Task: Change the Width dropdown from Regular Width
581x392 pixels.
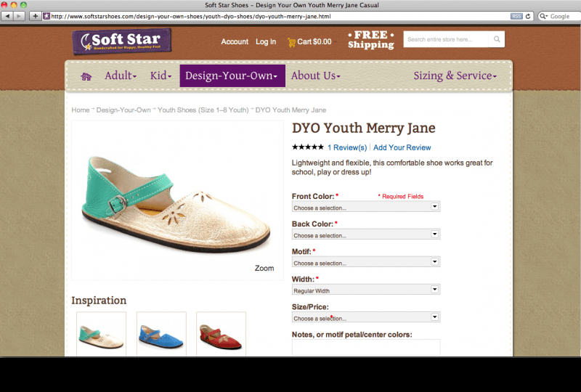Action: pos(365,290)
